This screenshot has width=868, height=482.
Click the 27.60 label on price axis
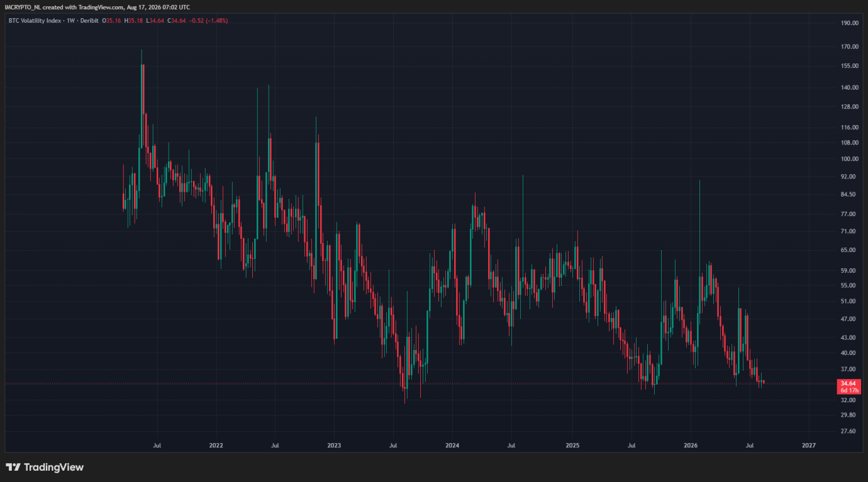coord(849,432)
